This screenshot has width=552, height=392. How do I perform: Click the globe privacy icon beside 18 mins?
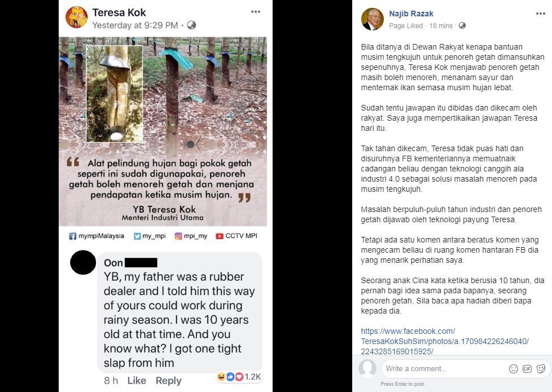(x=462, y=26)
